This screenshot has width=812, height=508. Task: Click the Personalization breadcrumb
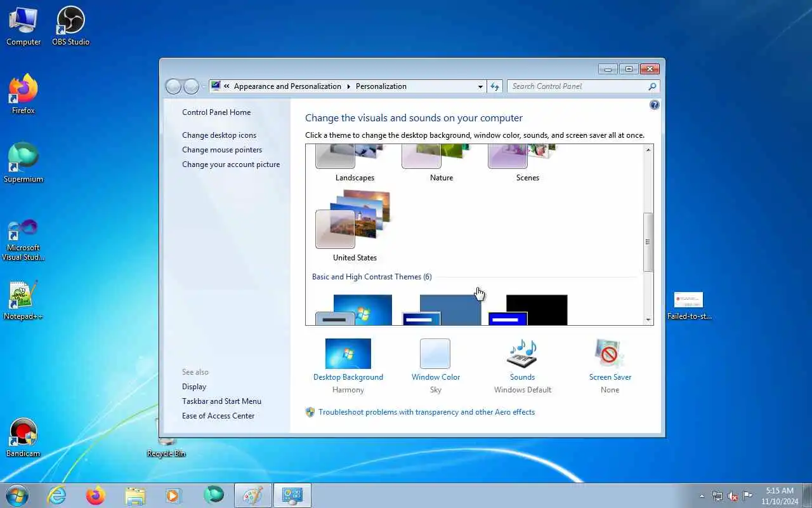coord(381,86)
